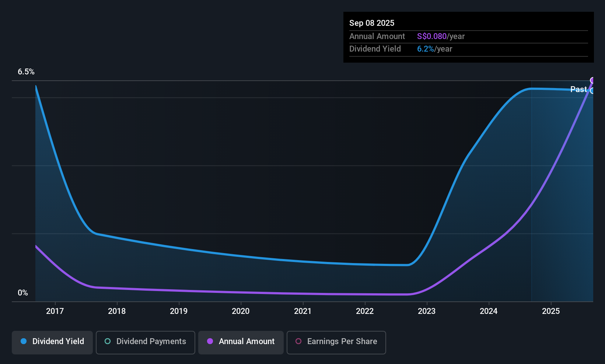Click the purple Annual Amount legend dot
The height and width of the screenshot is (364, 605).
tap(210, 341)
